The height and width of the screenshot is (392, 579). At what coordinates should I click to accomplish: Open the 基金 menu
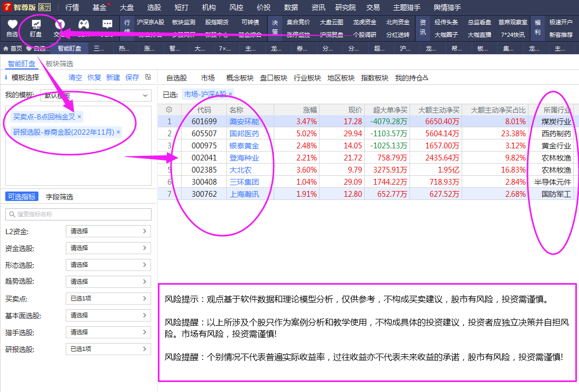pyautogui.click(x=99, y=7)
